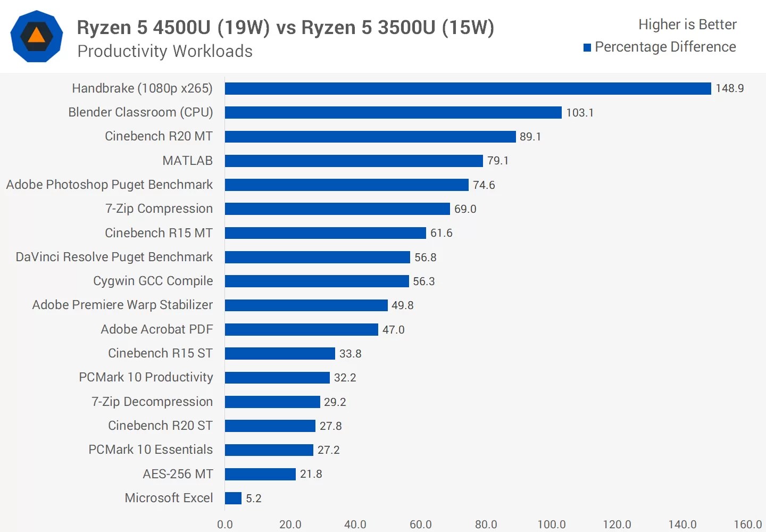Select the Handbrake (1080p x265) bar
Viewport: 766px width, 532px height.
pyautogui.click(x=467, y=88)
